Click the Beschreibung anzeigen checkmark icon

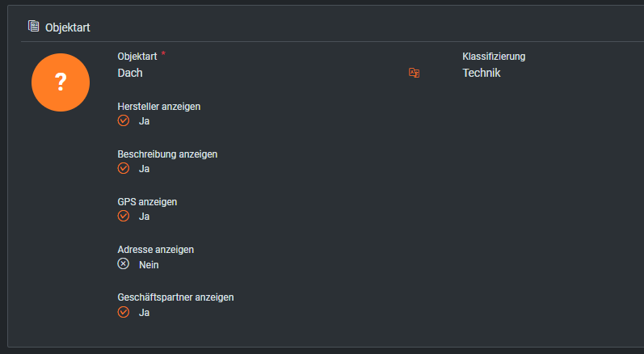click(124, 168)
